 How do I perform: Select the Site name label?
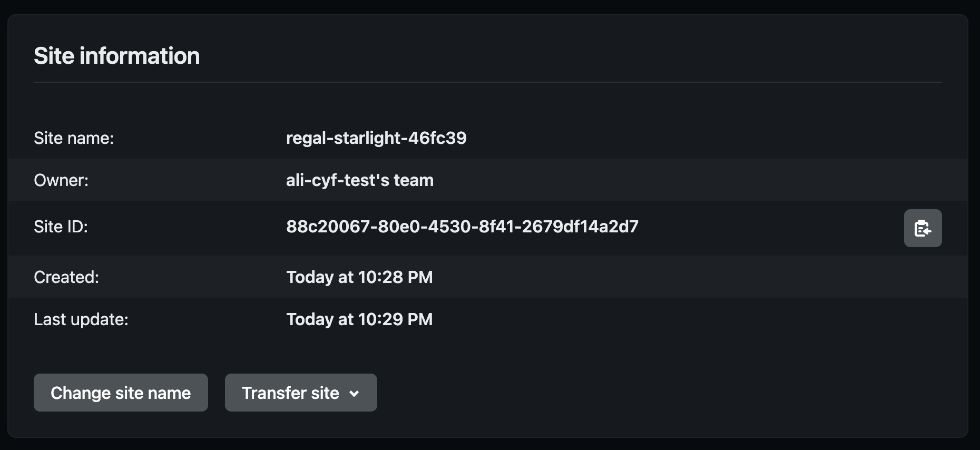tap(73, 138)
